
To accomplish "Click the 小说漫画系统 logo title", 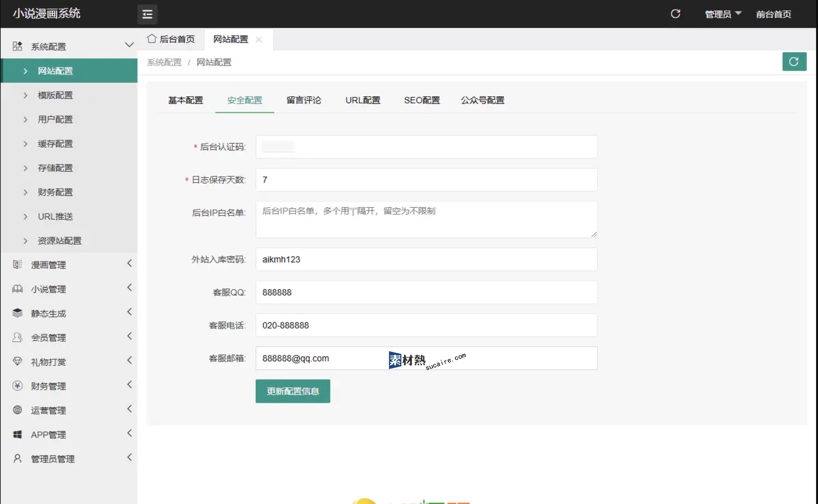I will [47, 14].
